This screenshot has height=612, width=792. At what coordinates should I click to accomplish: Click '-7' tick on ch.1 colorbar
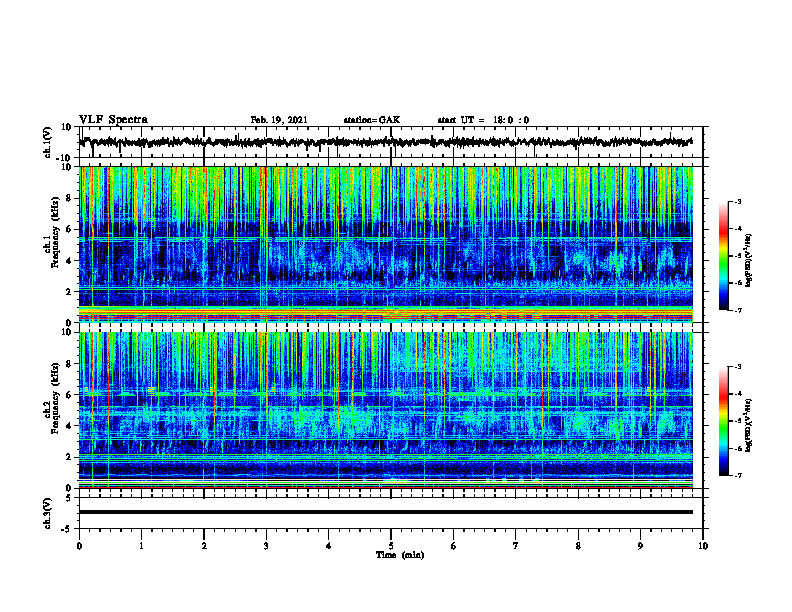[x=738, y=310]
